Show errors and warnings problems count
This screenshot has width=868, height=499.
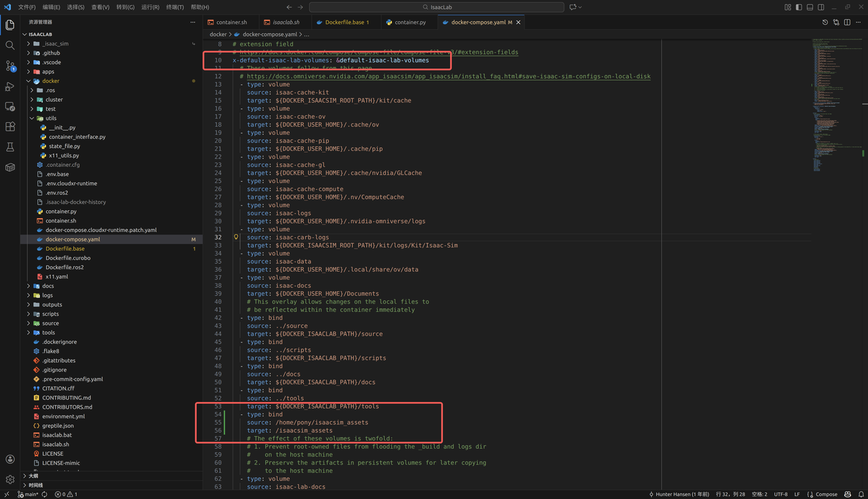click(x=66, y=494)
